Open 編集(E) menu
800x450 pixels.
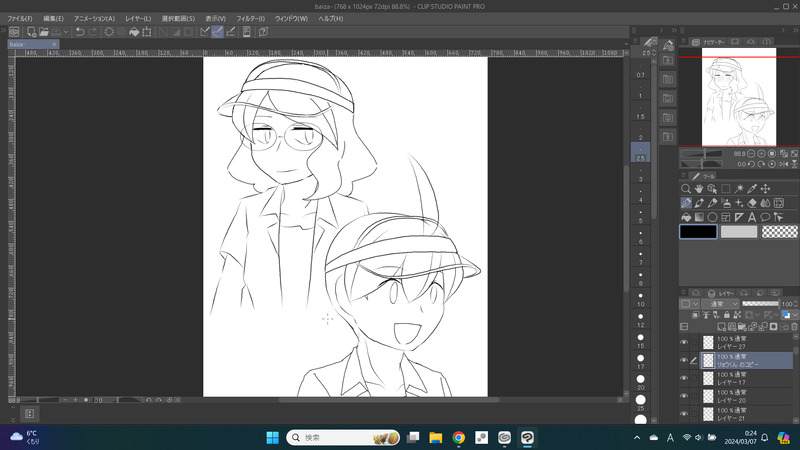point(54,18)
